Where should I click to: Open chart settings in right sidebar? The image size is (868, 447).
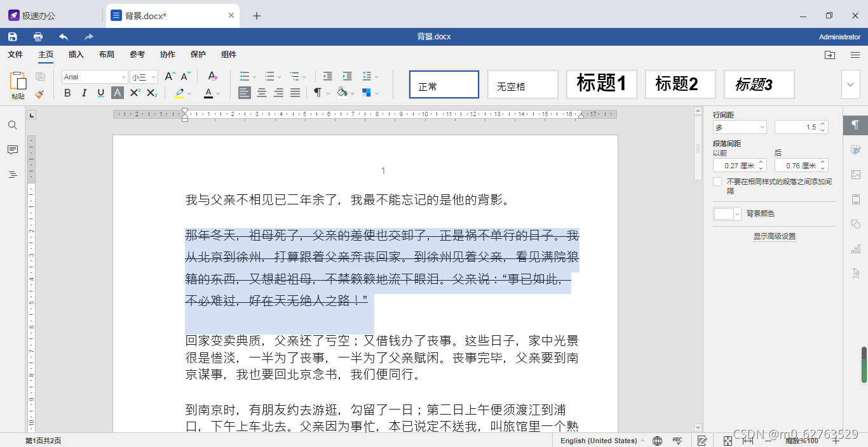click(x=855, y=249)
